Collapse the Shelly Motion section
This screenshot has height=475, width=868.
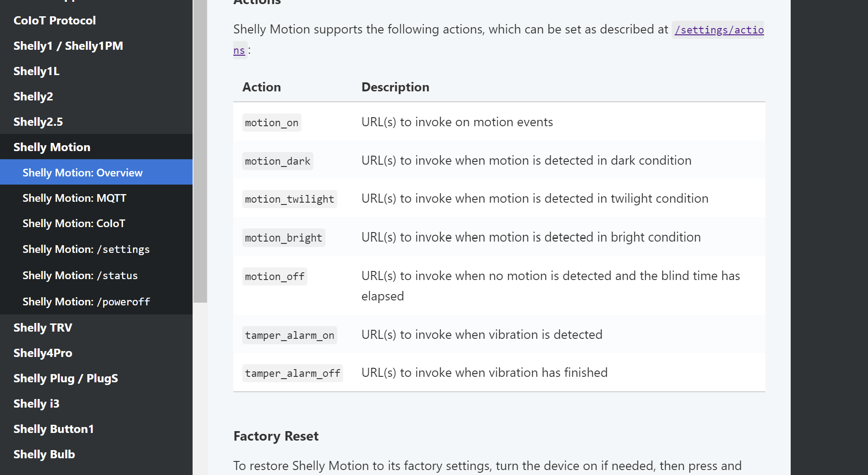tap(52, 147)
